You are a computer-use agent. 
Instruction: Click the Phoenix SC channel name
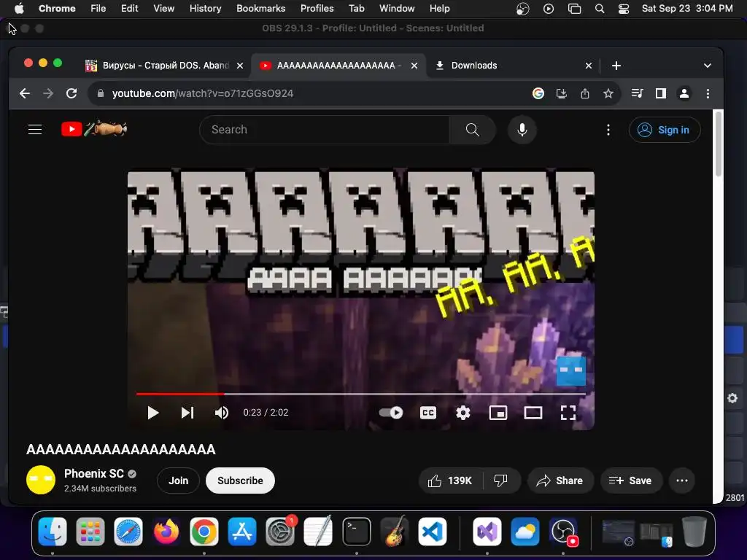pyautogui.click(x=94, y=474)
